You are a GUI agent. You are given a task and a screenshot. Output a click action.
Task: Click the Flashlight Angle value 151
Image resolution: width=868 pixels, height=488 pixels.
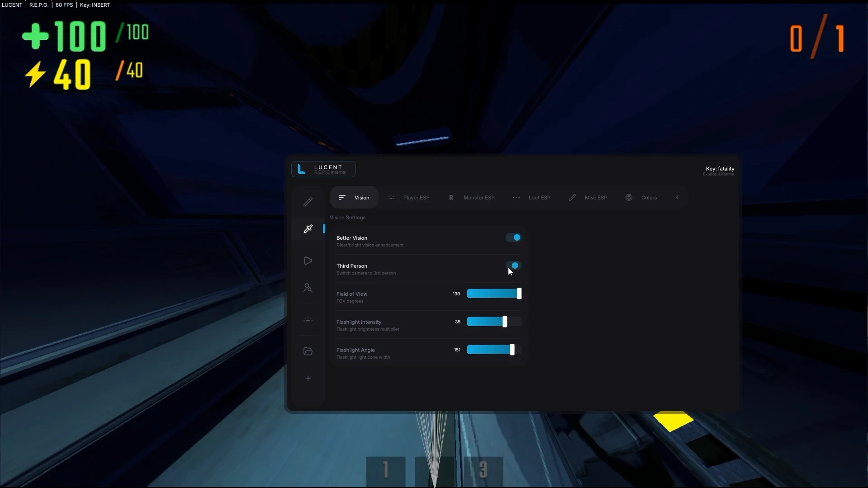click(457, 350)
